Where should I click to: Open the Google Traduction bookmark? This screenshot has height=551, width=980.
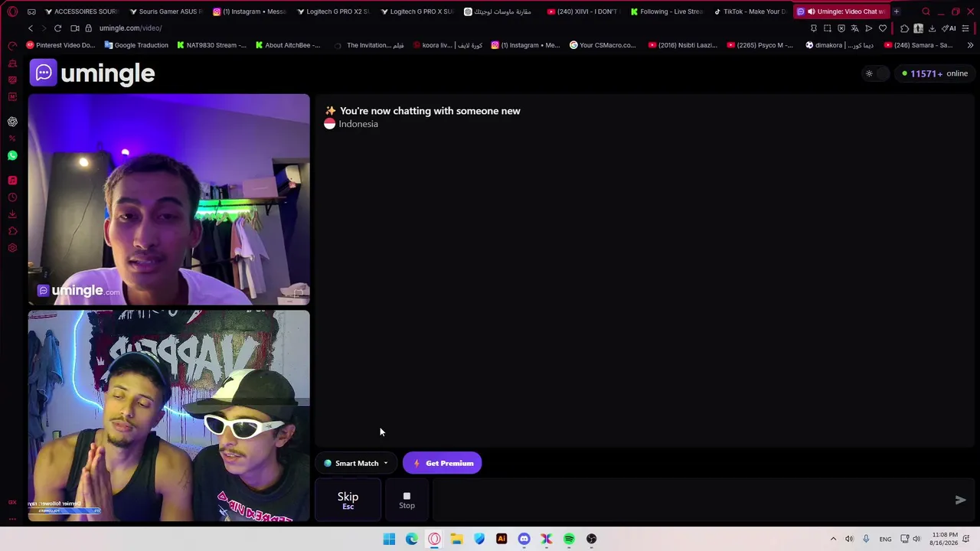[x=136, y=45]
